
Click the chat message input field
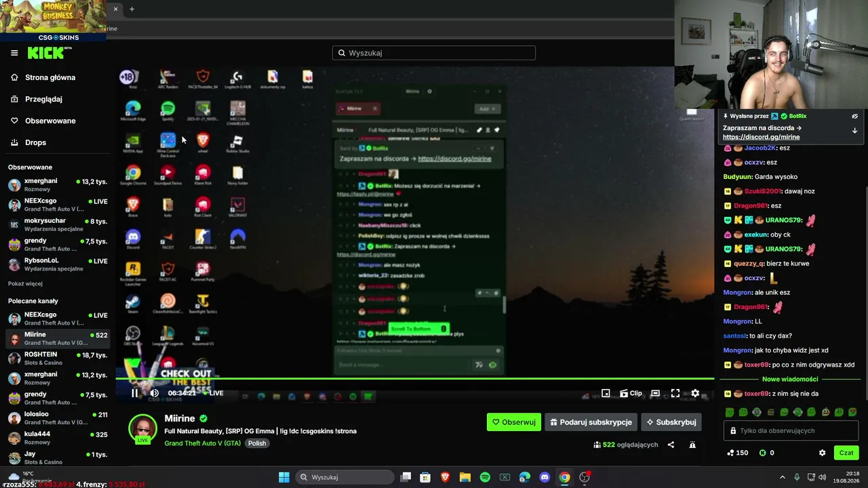tap(790, 431)
